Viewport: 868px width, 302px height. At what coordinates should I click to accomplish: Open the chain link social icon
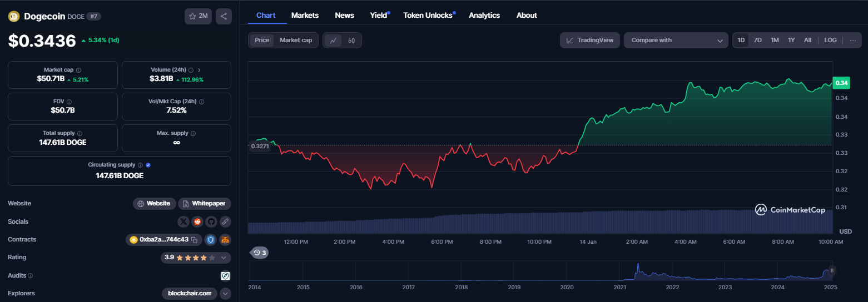[x=225, y=222]
